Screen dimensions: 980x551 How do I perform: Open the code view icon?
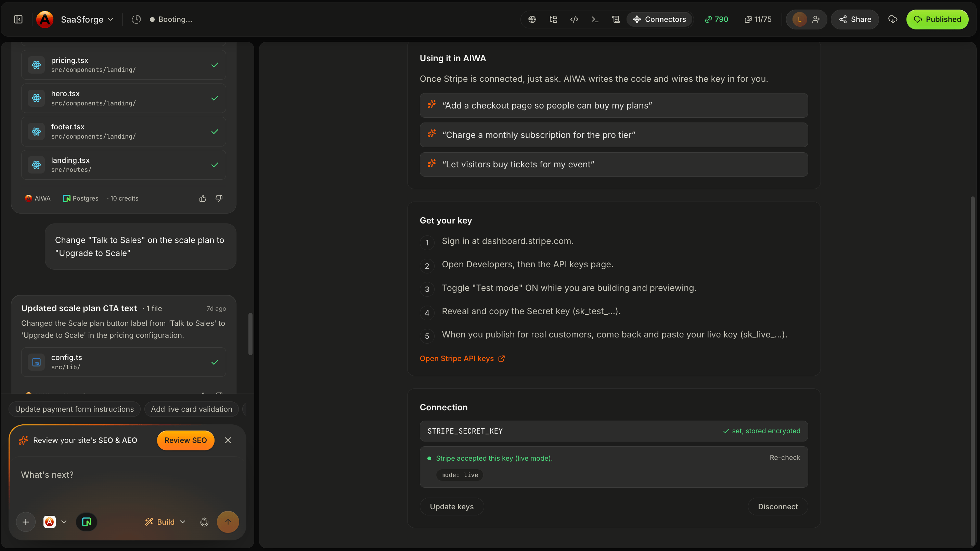tap(574, 20)
